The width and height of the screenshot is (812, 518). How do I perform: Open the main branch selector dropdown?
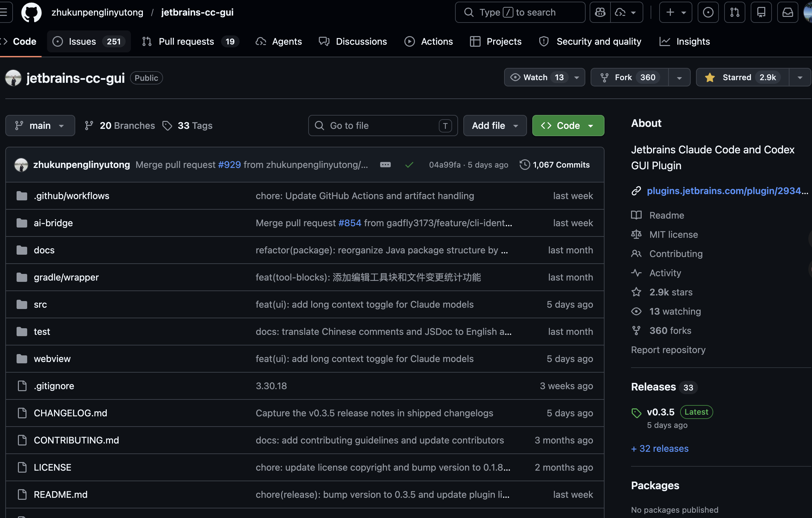click(40, 126)
